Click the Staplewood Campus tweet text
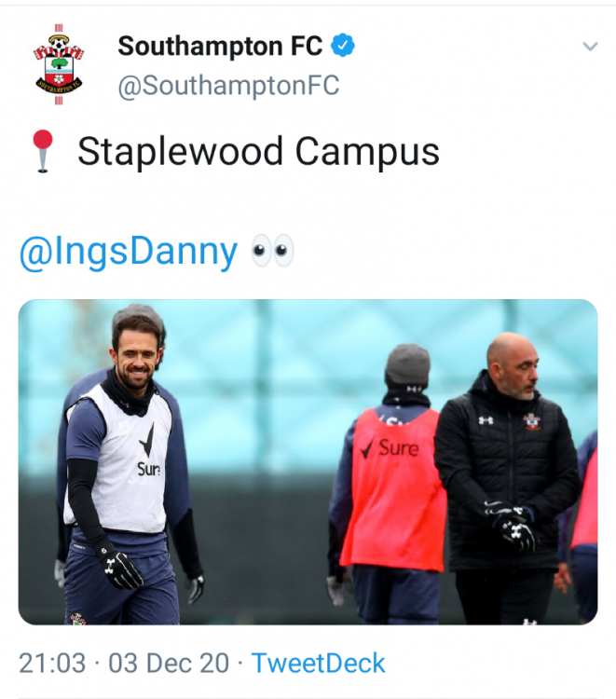The height and width of the screenshot is (699, 616). [258, 151]
